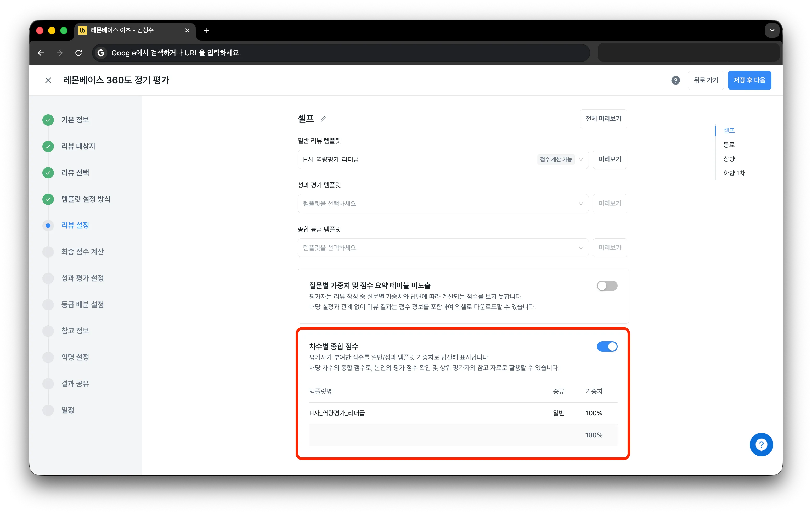The height and width of the screenshot is (514, 812).
Task: Jump to the 동료 section anchor
Action: [x=729, y=145]
